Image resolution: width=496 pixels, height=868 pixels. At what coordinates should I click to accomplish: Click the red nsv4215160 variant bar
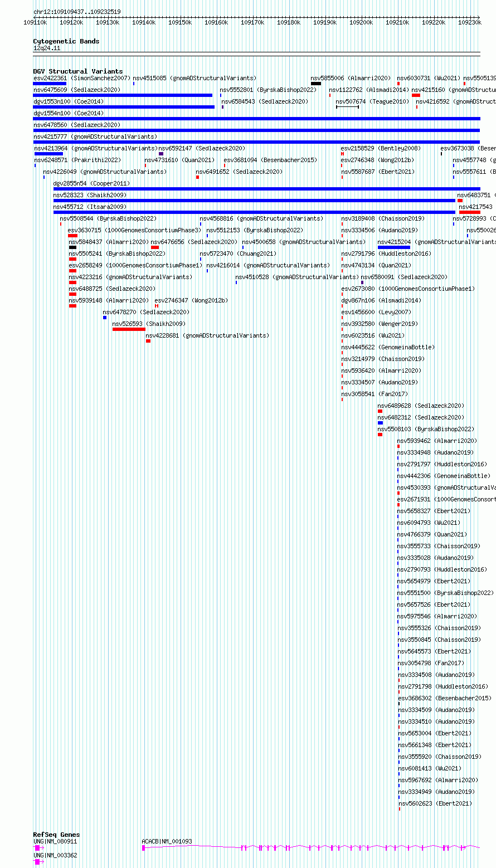pyautogui.click(x=416, y=95)
